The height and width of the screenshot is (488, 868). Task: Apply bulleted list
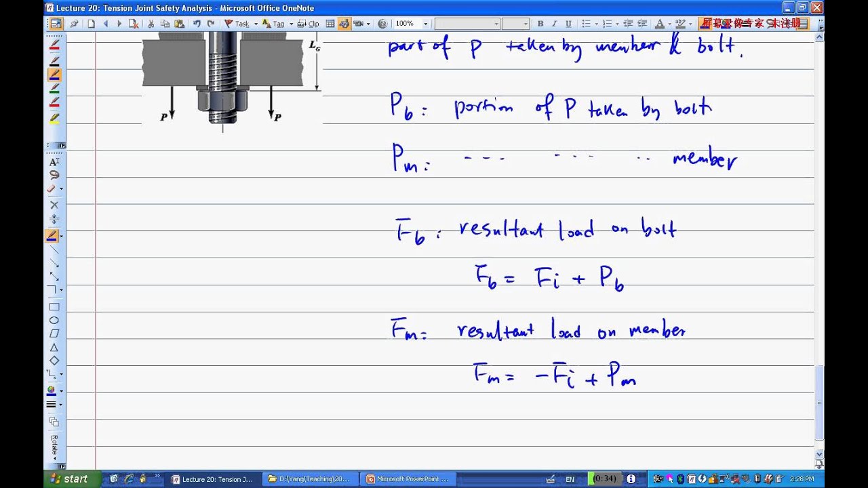click(x=586, y=24)
